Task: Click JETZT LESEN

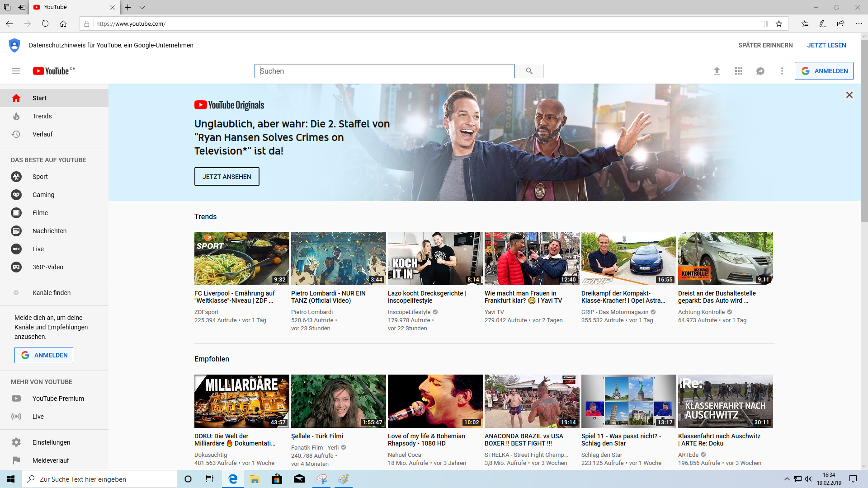Action: (826, 45)
